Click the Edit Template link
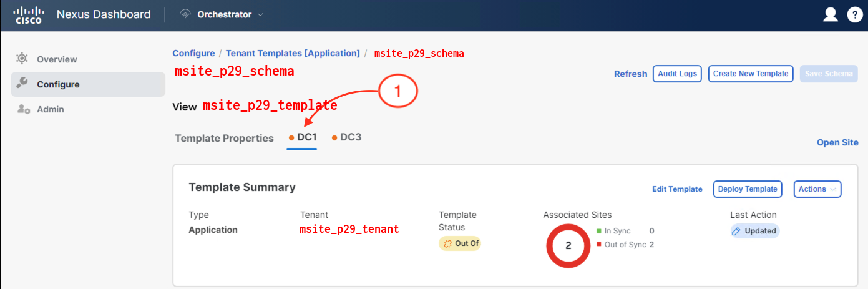The width and height of the screenshot is (868, 289). [677, 189]
